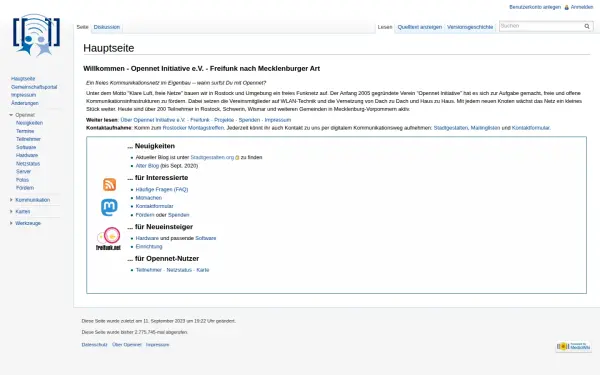
Task: Open the Mitmachen link
Action: pos(149,198)
